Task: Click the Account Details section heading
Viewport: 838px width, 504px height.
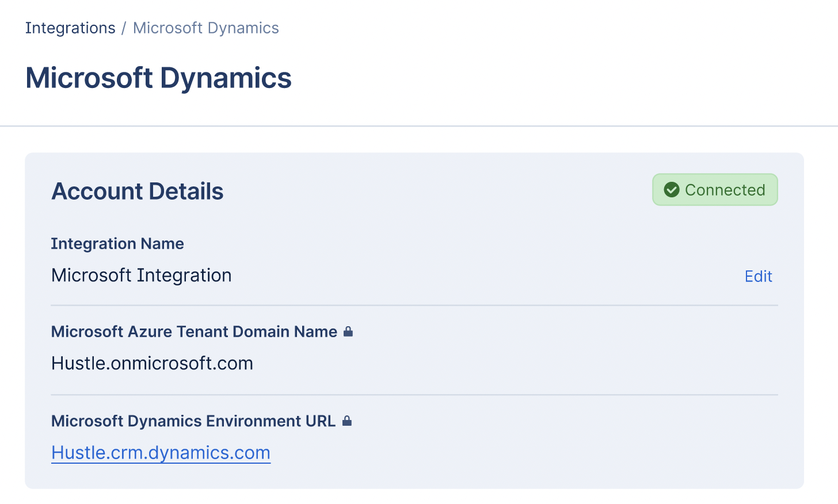Action: pyautogui.click(x=138, y=191)
